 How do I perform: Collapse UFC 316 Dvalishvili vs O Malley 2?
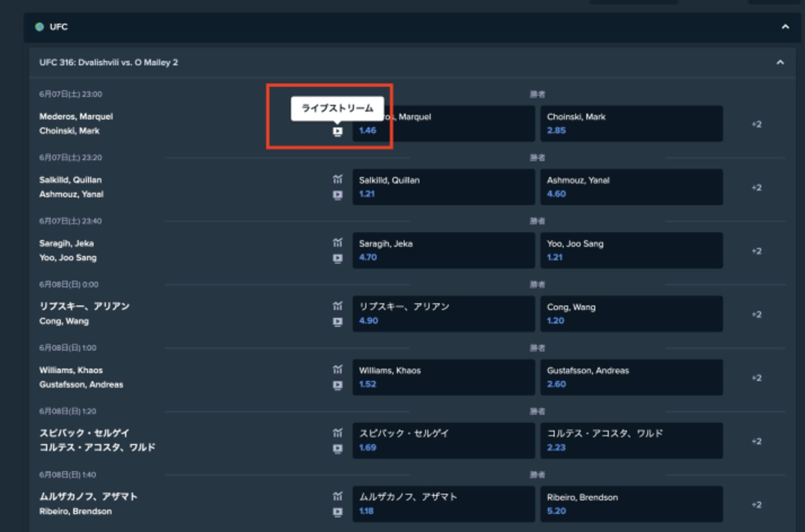coord(780,63)
